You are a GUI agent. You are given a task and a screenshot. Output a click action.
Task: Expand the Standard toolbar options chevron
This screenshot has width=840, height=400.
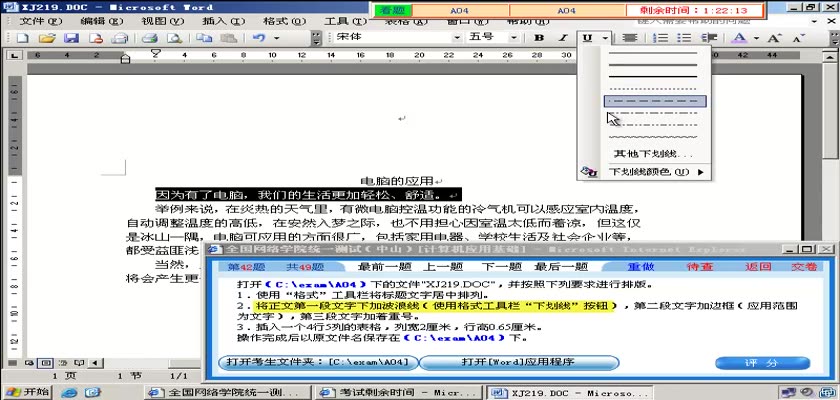point(316,38)
